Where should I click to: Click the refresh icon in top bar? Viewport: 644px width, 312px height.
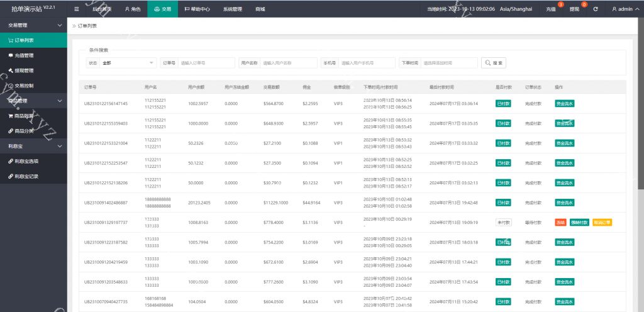pos(596,9)
